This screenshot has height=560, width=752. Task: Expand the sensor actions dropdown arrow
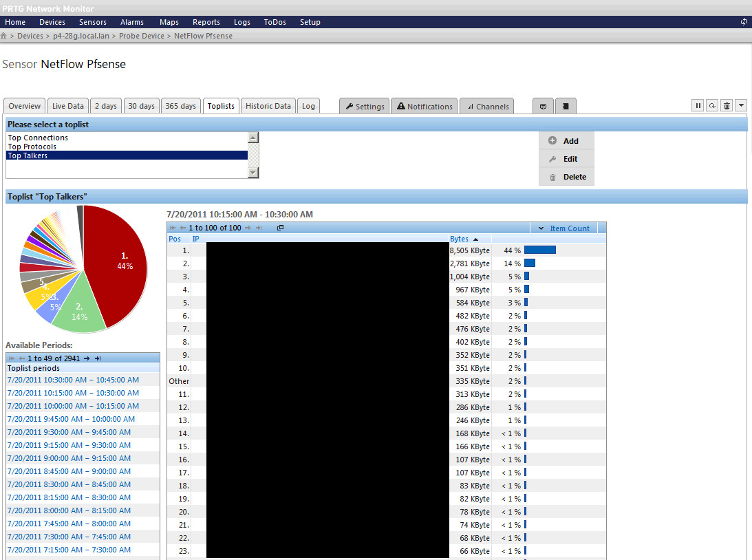pyautogui.click(x=741, y=106)
